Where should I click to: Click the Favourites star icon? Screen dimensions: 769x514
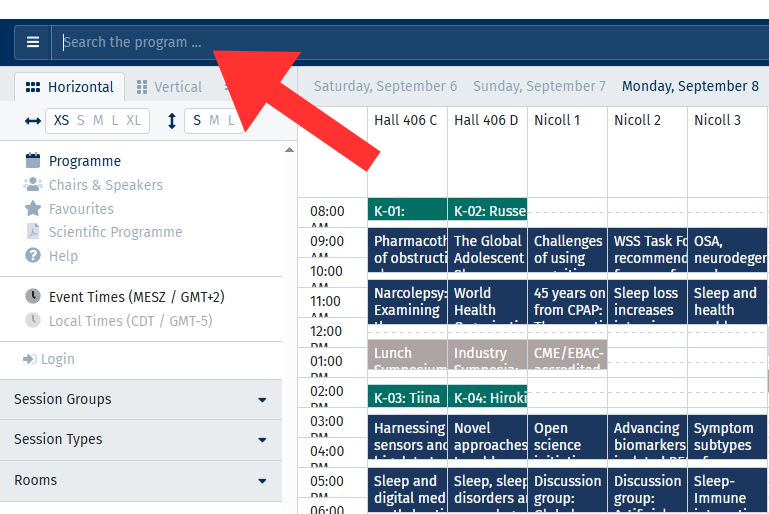tap(33, 209)
